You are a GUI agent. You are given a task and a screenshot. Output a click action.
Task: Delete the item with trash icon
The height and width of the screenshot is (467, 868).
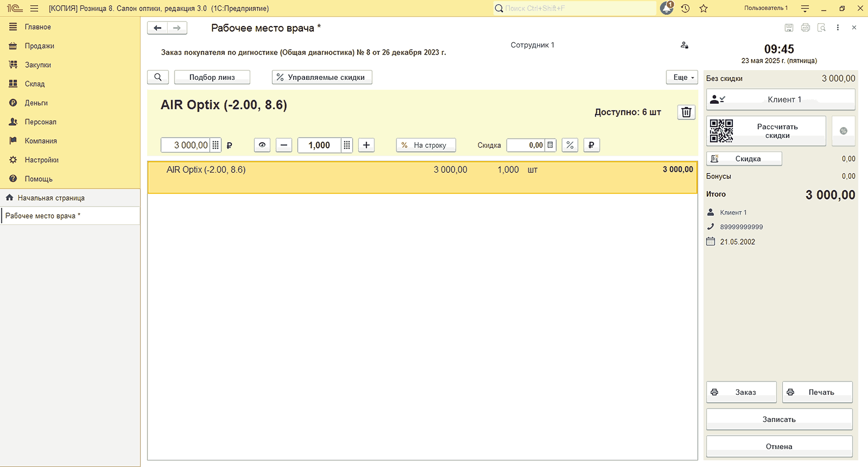pos(686,112)
